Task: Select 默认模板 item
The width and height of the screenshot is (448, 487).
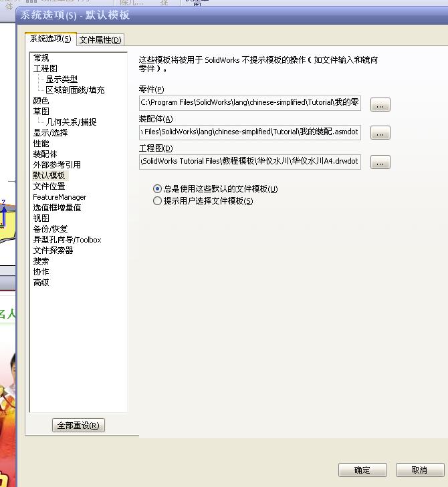Action: point(49,176)
